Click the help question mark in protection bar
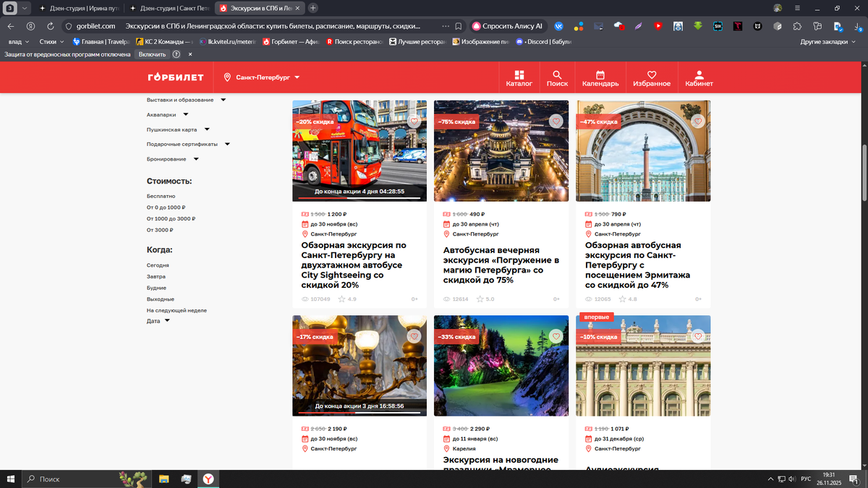The image size is (868, 488). point(176,54)
